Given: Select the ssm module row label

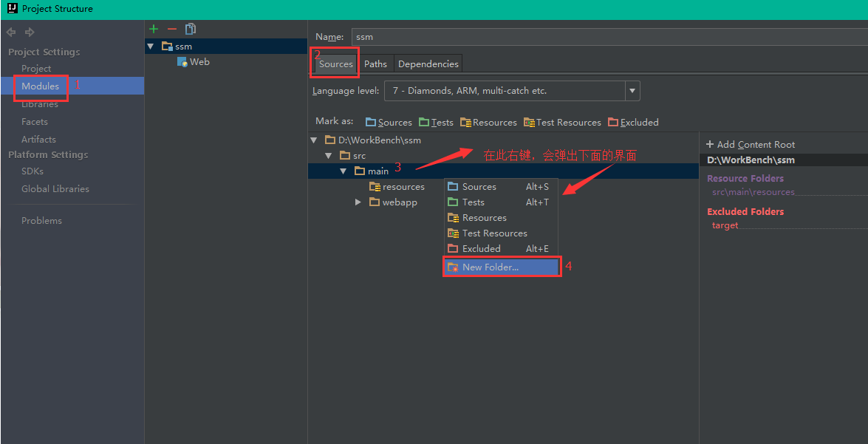Looking at the screenshot, I should coord(184,47).
